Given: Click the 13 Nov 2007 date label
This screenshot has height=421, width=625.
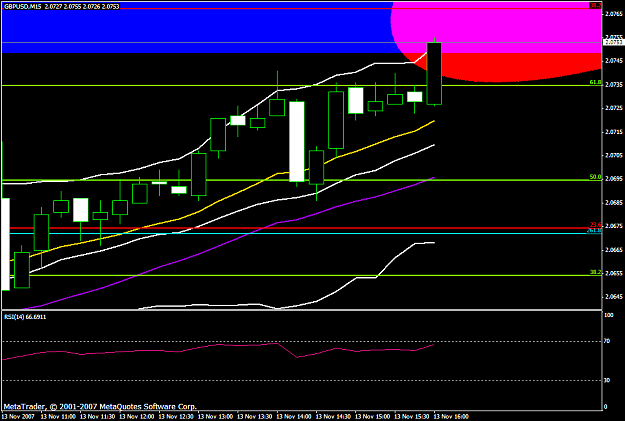Looking at the screenshot, I should click(18, 417).
